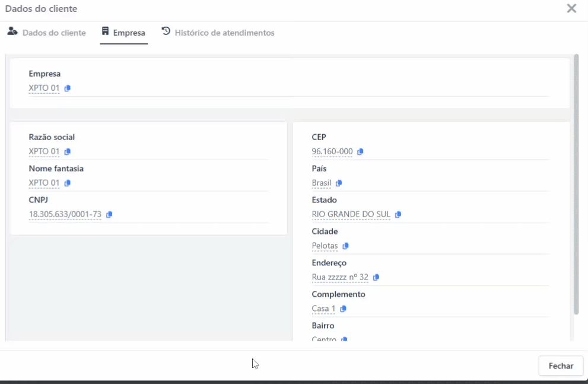Click the Rua zzzzz nº 32 address text

(x=340, y=277)
